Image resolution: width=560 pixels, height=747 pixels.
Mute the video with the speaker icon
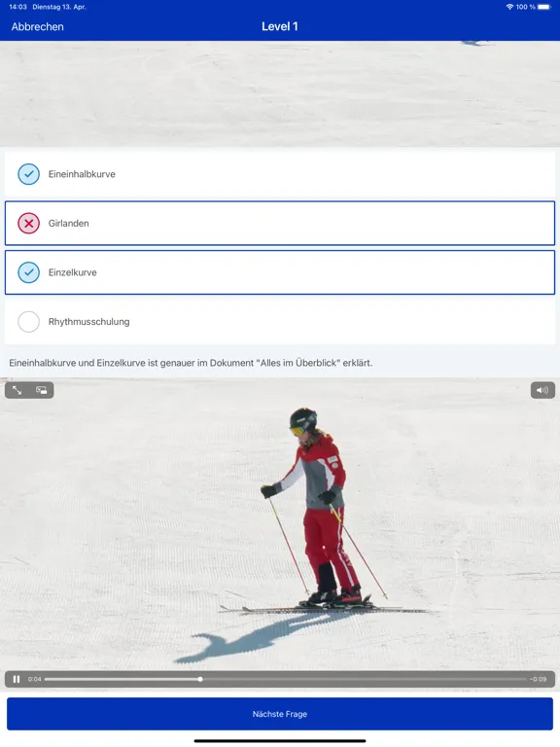click(542, 390)
